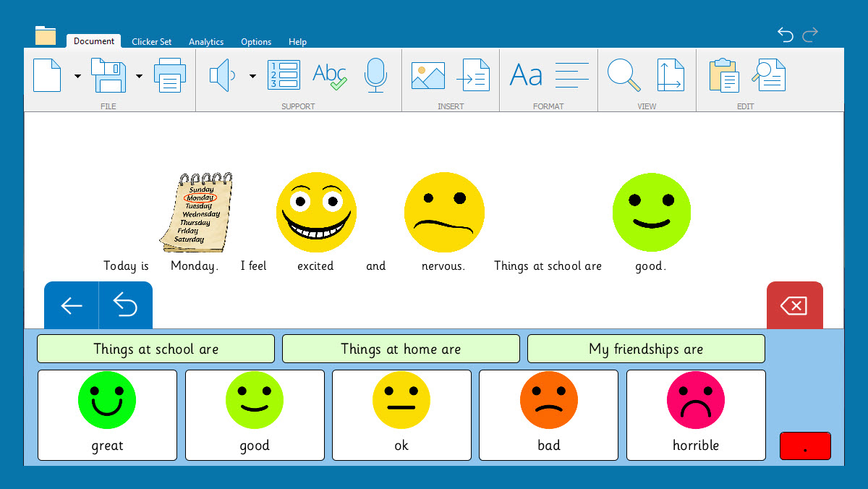Expand the speaker options dropdown arrow
This screenshot has height=489, width=868.
pos(252,76)
